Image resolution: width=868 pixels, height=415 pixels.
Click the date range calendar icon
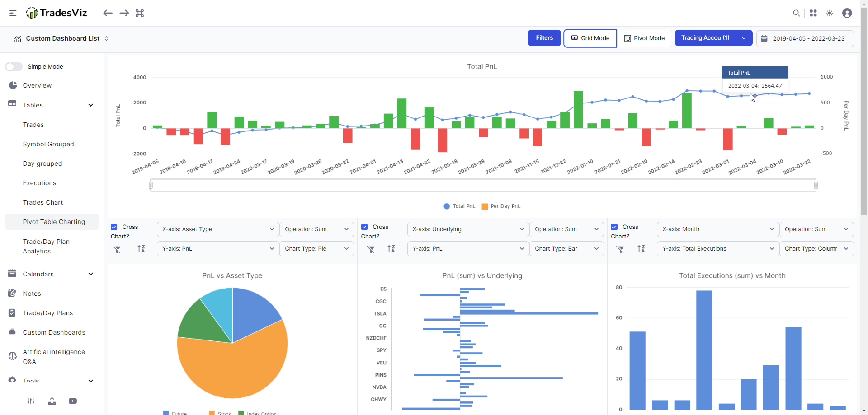pos(764,38)
